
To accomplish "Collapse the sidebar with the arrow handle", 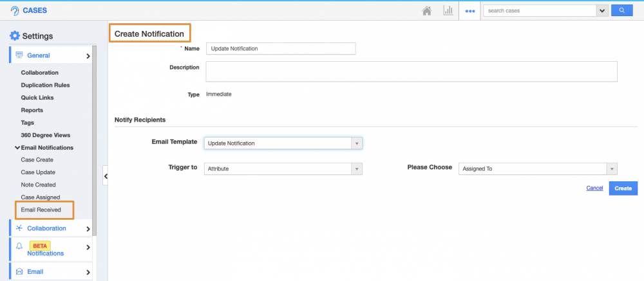I will click(106, 175).
